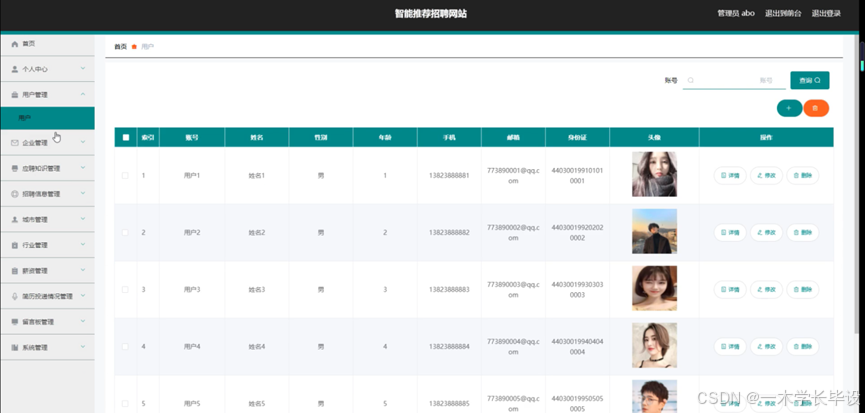Click 删除 for 用户2
The image size is (865, 413).
point(803,233)
